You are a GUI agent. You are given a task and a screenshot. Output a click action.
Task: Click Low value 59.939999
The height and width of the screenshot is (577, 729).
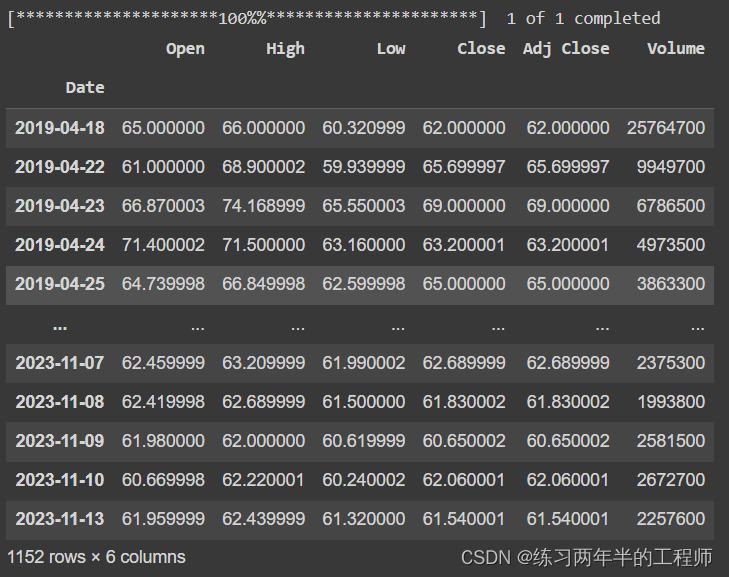pyautogui.click(x=364, y=167)
